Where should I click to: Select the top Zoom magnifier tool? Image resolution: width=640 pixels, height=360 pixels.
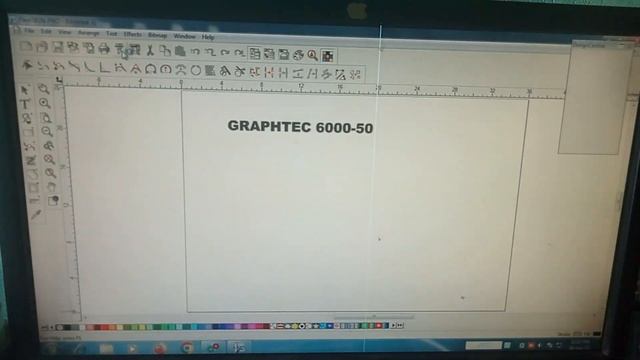tap(43, 89)
